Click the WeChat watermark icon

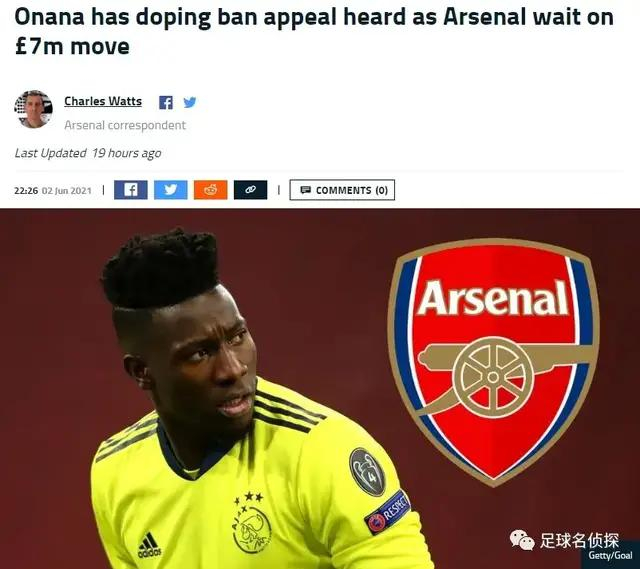click(522, 540)
